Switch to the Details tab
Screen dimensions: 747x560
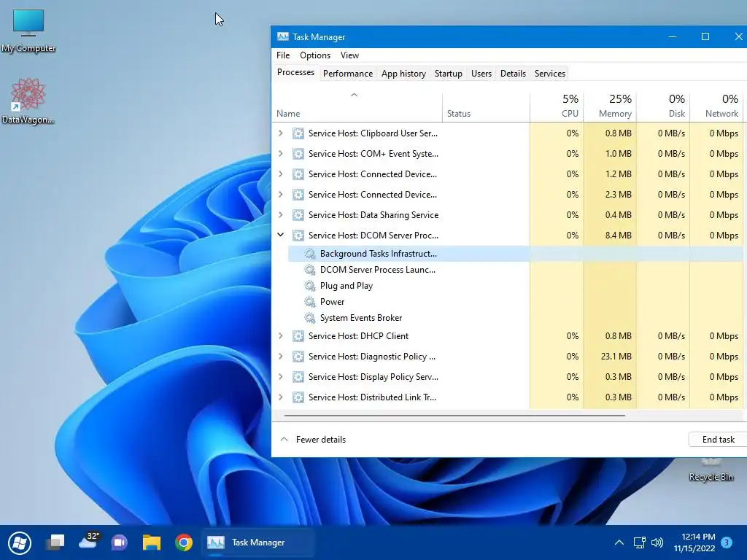pyautogui.click(x=513, y=74)
